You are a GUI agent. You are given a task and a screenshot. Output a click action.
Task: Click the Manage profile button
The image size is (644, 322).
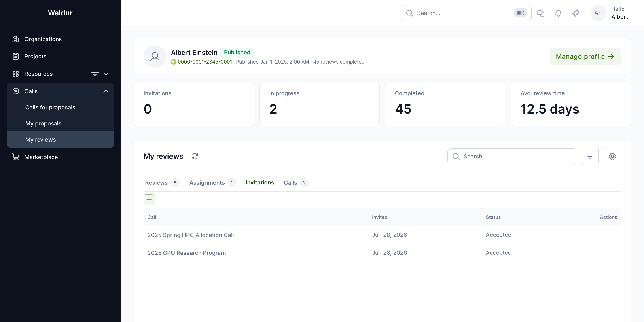[585, 57]
